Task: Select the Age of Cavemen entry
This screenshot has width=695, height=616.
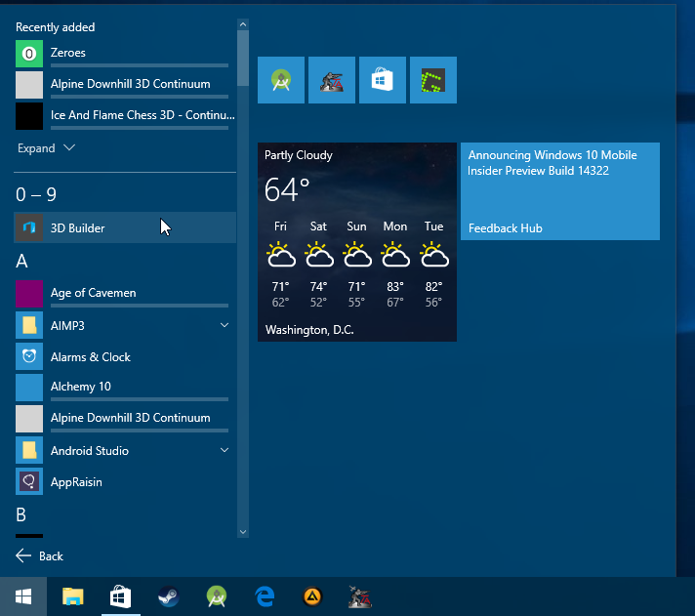Action: coord(126,294)
